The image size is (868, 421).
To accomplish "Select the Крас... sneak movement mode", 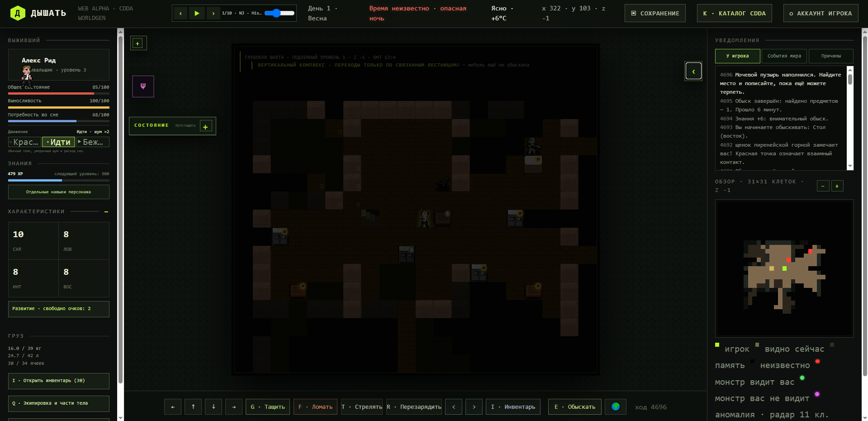I will 24,142.
